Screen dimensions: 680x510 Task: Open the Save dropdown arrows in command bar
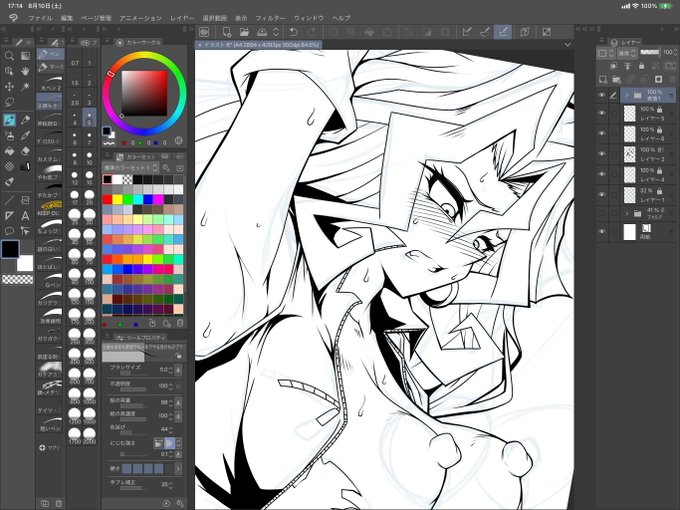276,32
